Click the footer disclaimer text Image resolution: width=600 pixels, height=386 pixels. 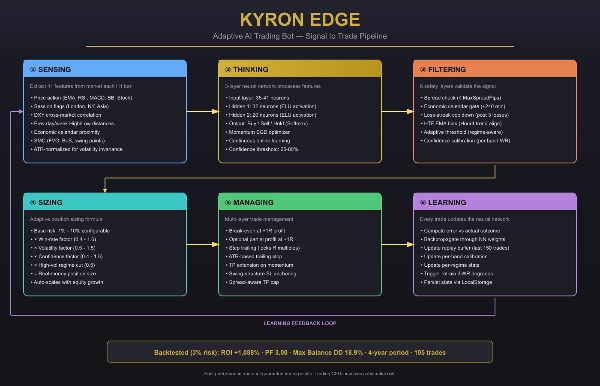click(x=299, y=374)
